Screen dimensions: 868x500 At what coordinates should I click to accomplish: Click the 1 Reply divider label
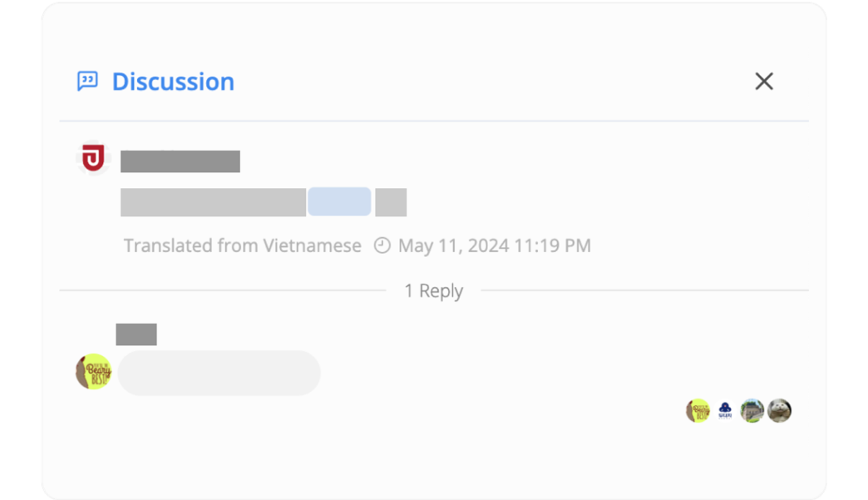[433, 290]
